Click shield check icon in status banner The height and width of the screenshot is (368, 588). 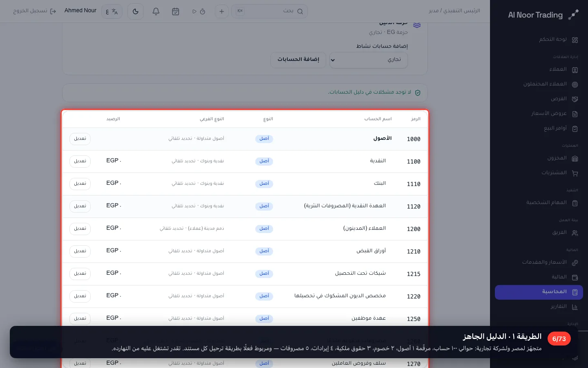click(x=418, y=93)
